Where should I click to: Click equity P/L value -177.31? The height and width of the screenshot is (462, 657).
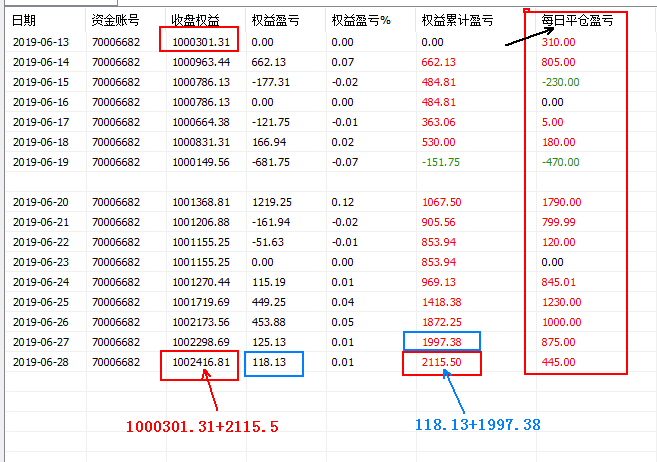(271, 82)
